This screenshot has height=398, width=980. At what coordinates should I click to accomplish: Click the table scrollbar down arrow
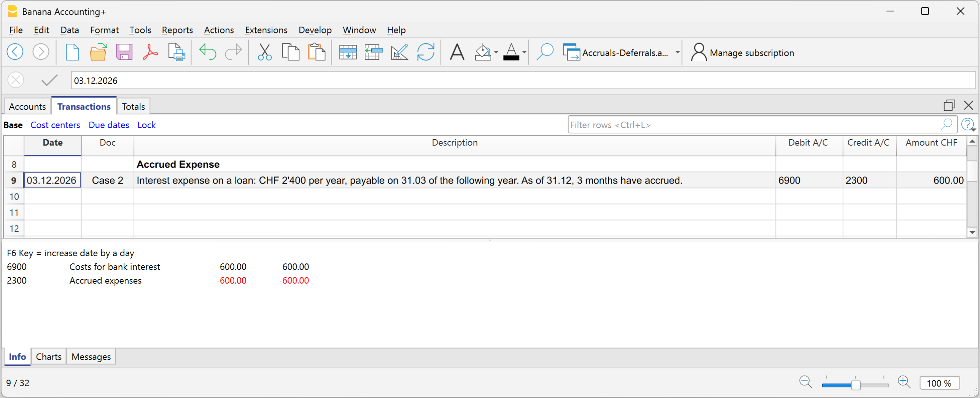pyautogui.click(x=972, y=232)
